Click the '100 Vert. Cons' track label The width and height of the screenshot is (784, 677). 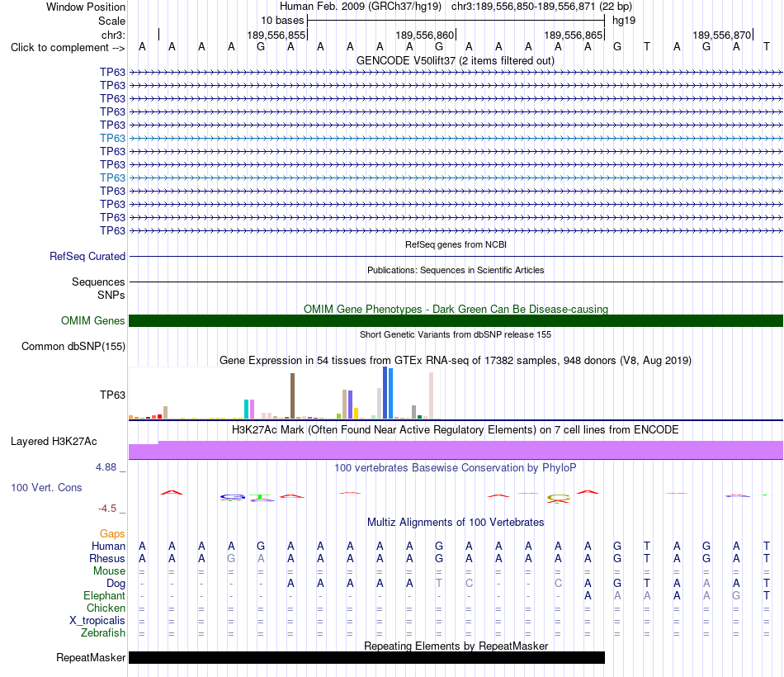tap(46, 487)
